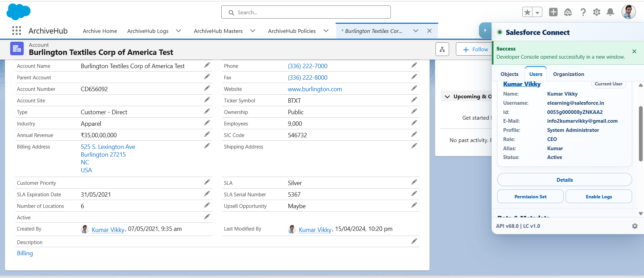Open the Favorites list dropdown arrow

[x=537, y=12]
